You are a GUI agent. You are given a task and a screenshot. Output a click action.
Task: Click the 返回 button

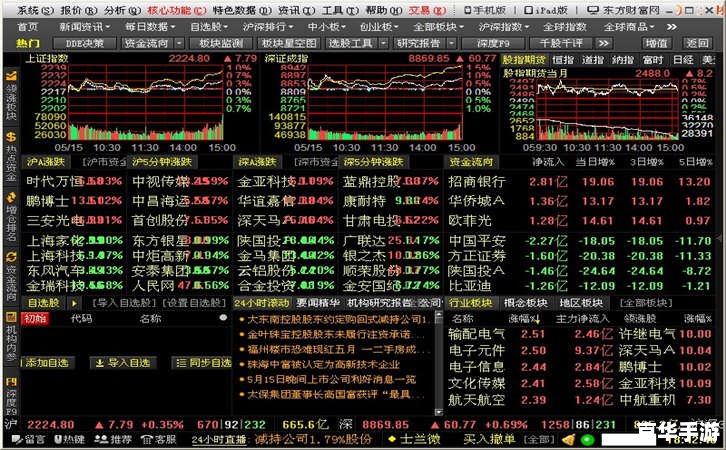(x=697, y=44)
